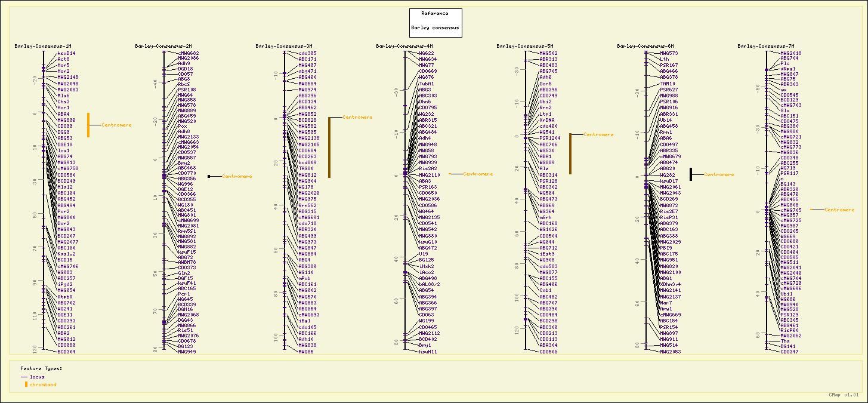
Task: Click the black centromere marker on 6H
Action: 690,174
